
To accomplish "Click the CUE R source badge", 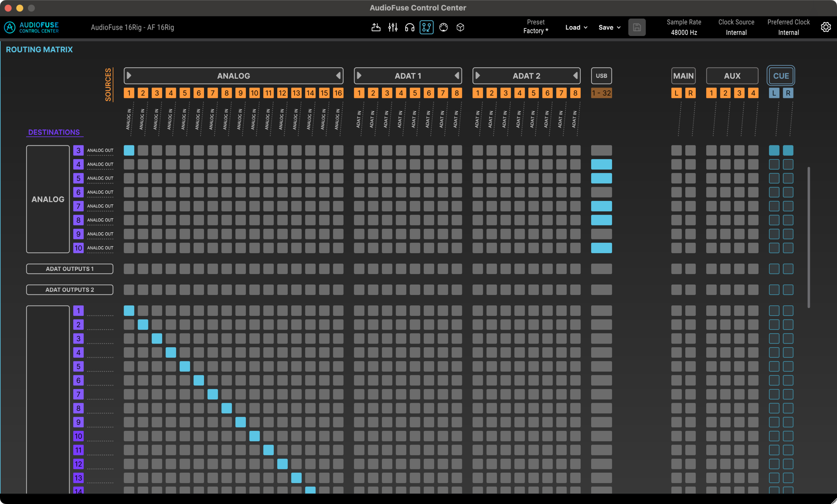I will (788, 93).
